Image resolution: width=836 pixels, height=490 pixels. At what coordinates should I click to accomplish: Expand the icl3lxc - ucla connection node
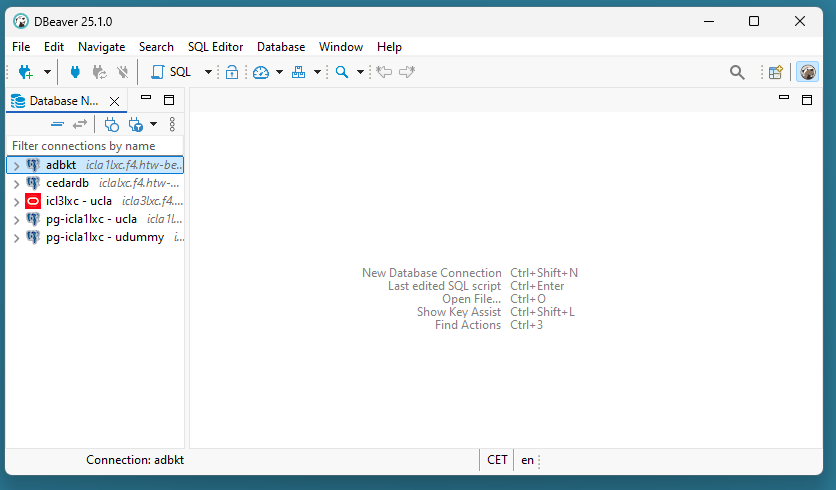16,202
